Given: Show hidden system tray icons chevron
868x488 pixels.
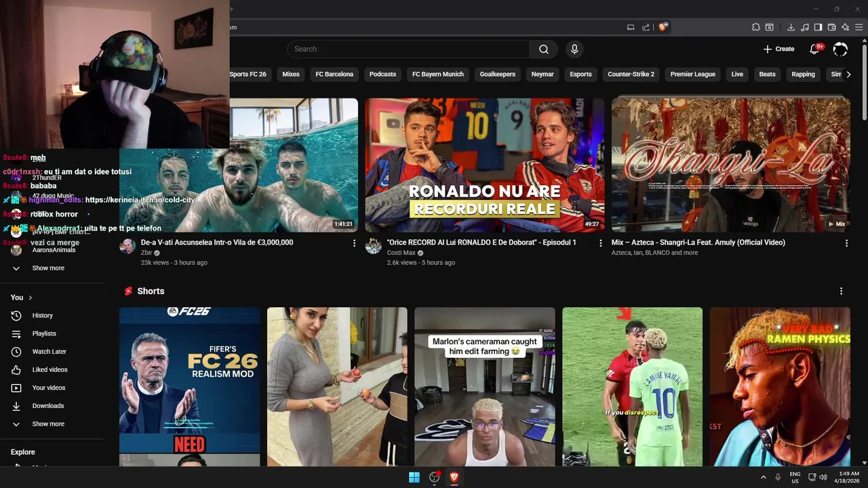Looking at the screenshot, I should (x=763, y=477).
